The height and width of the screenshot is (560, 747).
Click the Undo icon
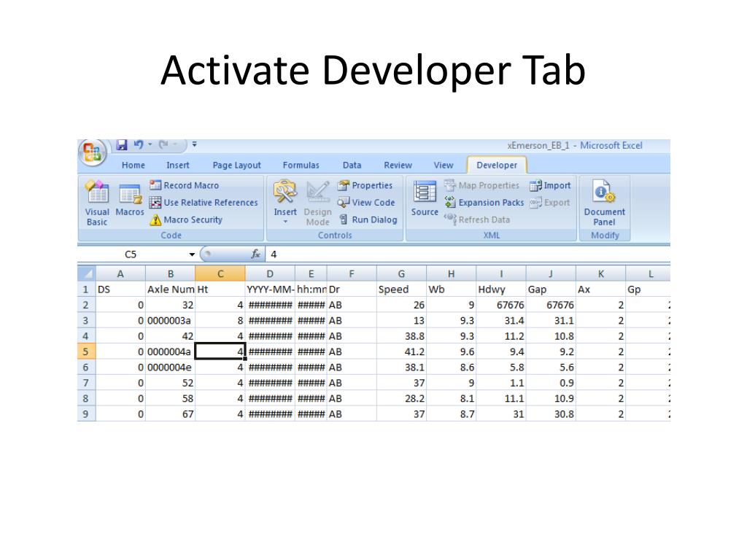coord(139,144)
